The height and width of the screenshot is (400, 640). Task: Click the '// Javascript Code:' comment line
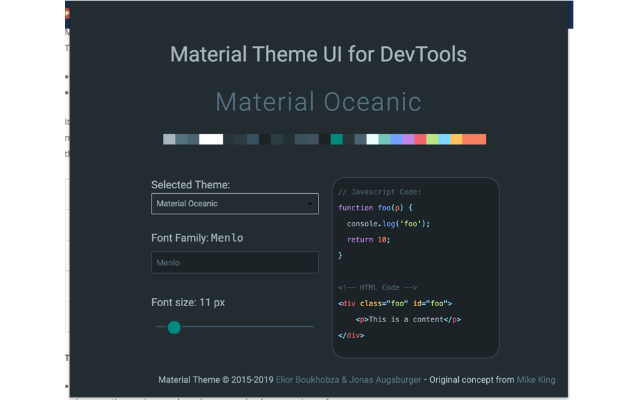pyautogui.click(x=379, y=192)
